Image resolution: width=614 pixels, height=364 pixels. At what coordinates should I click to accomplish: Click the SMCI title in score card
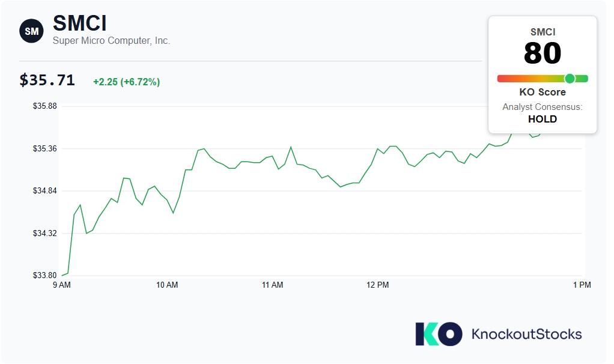coord(543,32)
